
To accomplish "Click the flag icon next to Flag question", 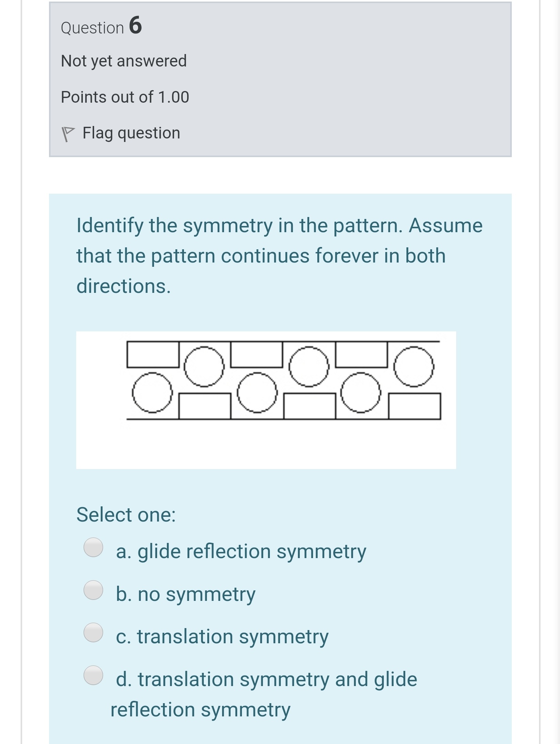I will click(x=70, y=132).
